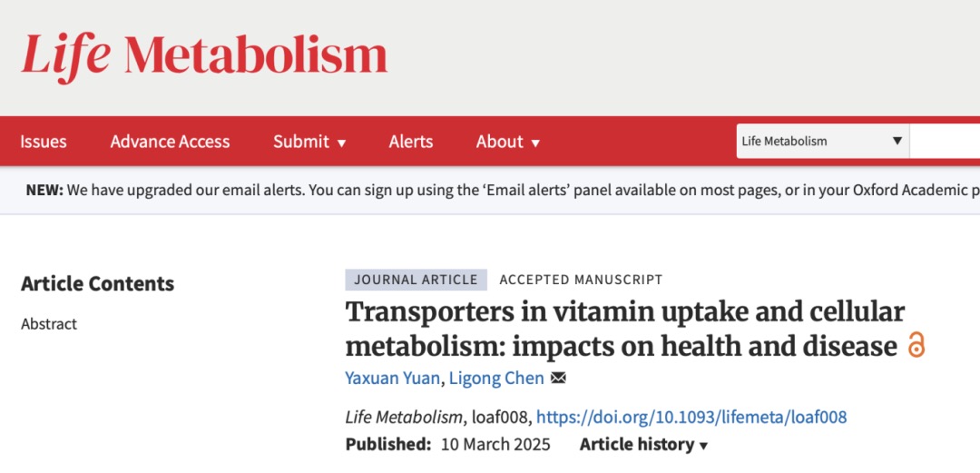The height and width of the screenshot is (473, 980).
Task: Click the Journal Article label badge
Action: (x=416, y=280)
